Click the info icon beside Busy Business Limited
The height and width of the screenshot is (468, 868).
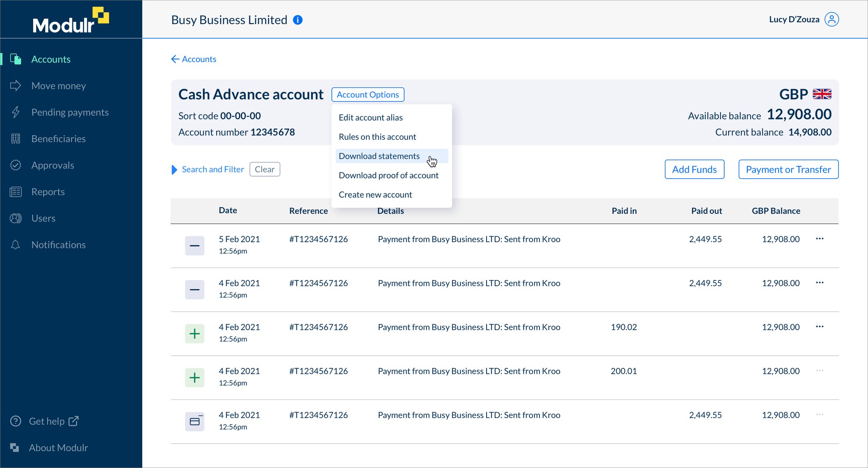click(298, 20)
